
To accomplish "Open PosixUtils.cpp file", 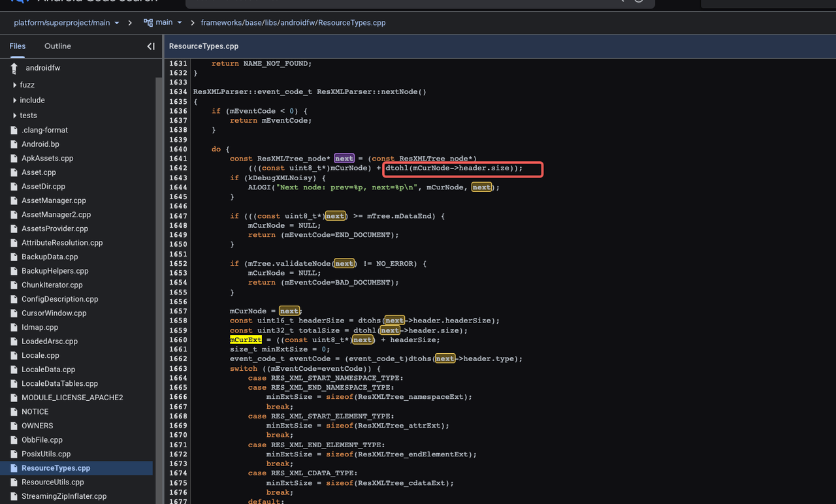I will 46,454.
